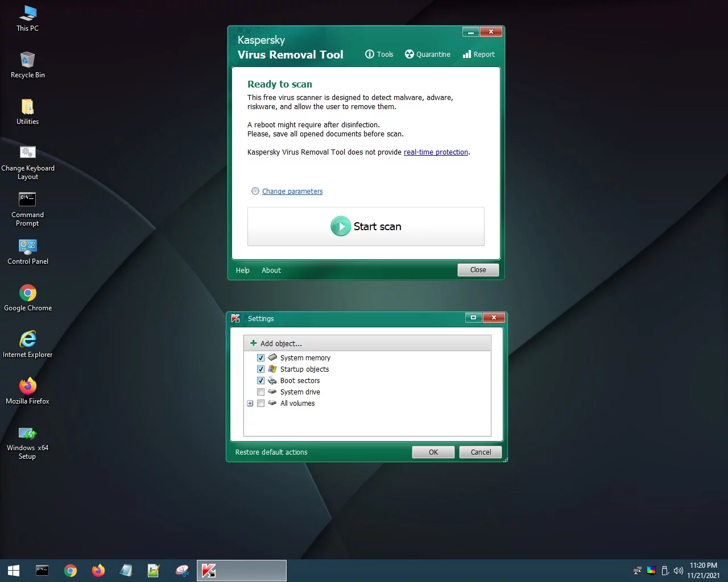Viewport: 728px width, 582px height.
Task: Click Restore default actions in Settings
Action: pyautogui.click(x=271, y=452)
